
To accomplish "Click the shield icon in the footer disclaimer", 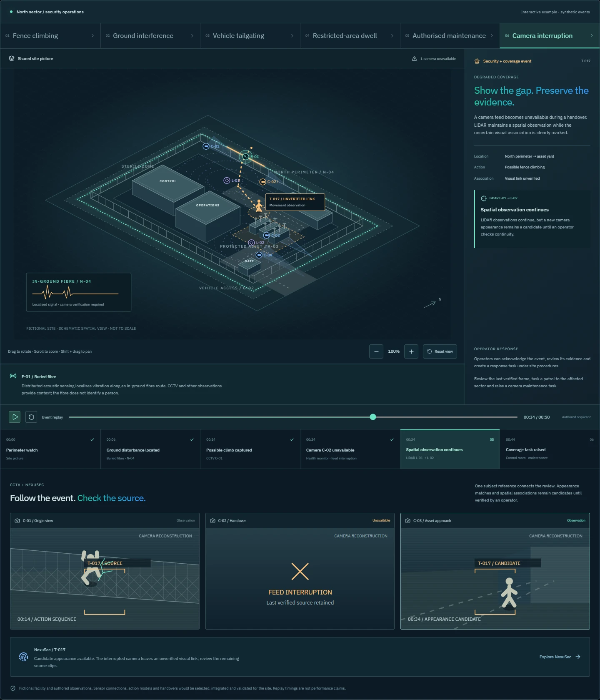I will (13, 688).
